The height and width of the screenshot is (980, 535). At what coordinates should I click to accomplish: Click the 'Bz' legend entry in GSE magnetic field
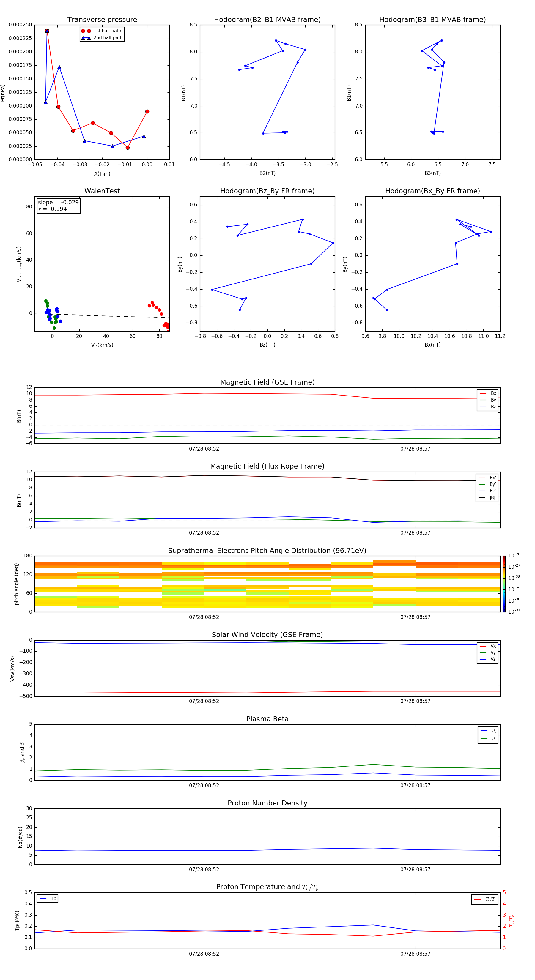click(x=488, y=407)
